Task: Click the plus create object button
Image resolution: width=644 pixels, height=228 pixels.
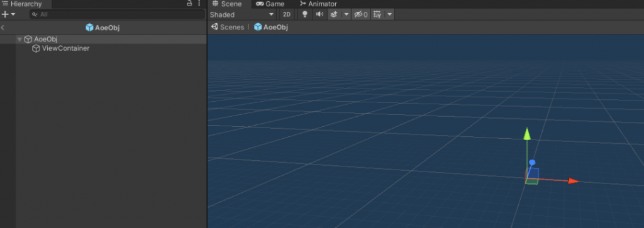Action: coord(8,14)
